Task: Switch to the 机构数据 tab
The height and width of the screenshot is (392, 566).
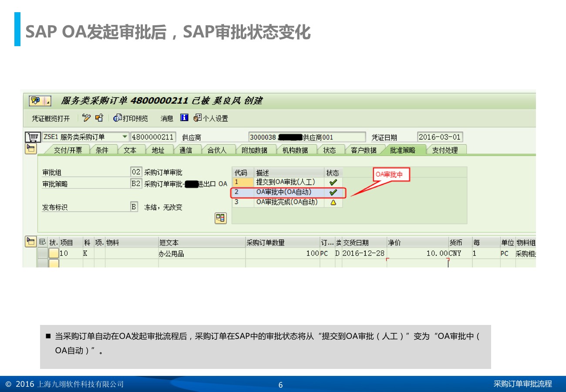Action: 295,150
